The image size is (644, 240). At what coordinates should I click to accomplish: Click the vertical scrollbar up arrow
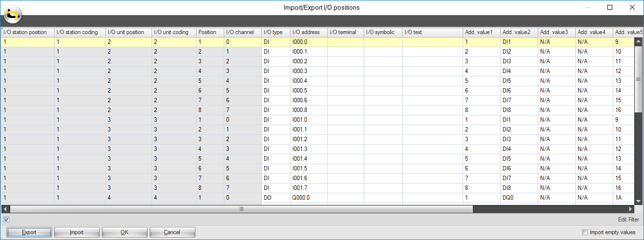point(638,42)
